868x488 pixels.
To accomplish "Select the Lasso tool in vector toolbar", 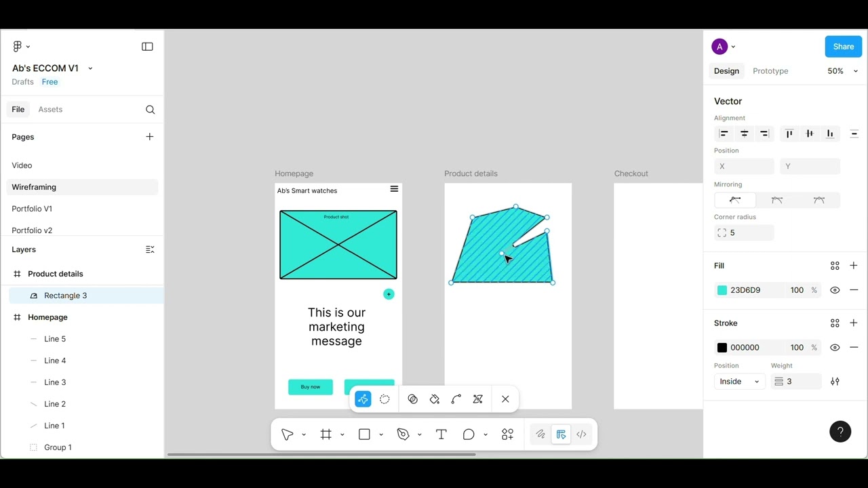I will click(x=384, y=399).
